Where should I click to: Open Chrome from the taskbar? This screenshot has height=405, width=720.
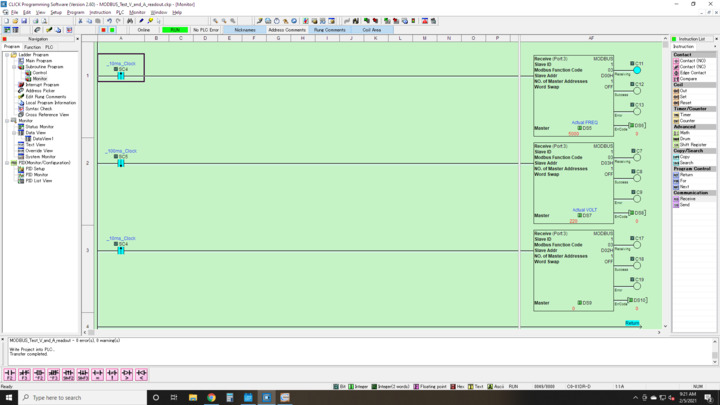[x=211, y=397]
